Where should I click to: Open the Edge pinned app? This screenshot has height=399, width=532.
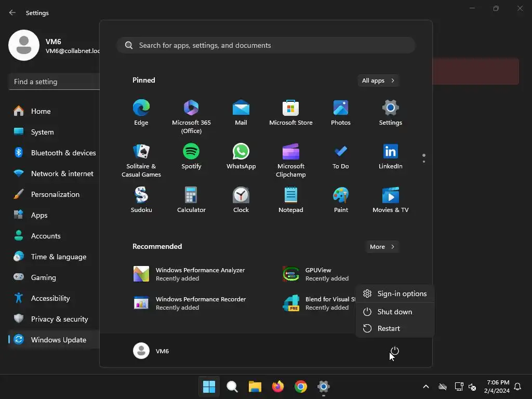(x=141, y=113)
